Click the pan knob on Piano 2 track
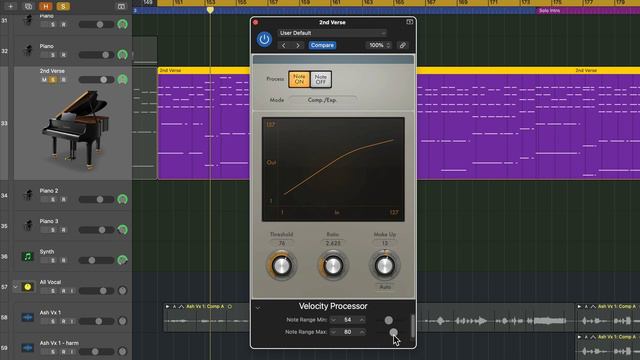 click(122, 199)
